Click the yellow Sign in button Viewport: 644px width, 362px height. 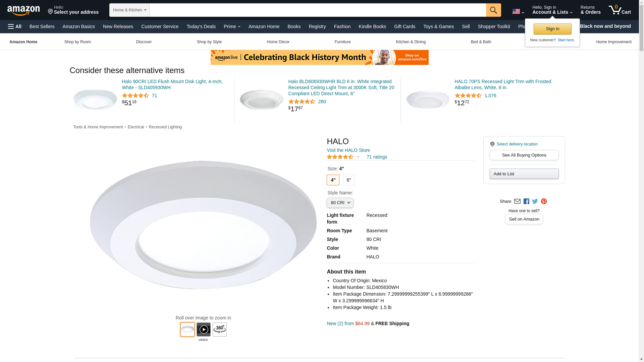552,29
